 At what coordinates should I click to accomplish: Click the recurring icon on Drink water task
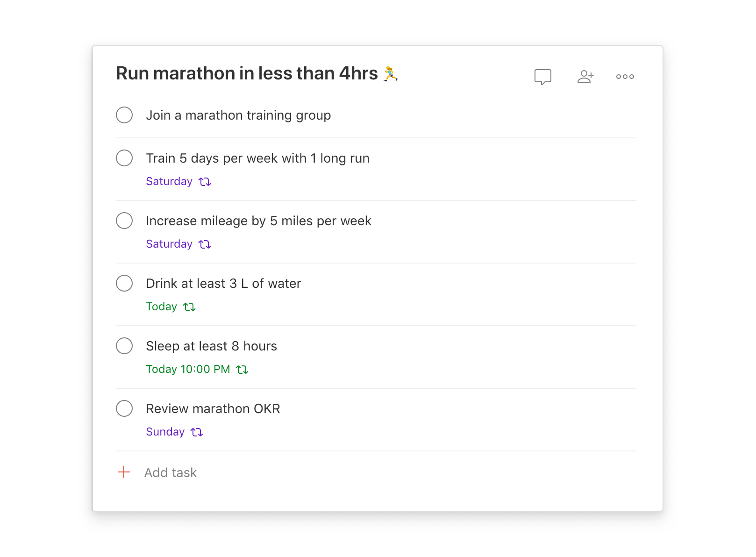(189, 307)
